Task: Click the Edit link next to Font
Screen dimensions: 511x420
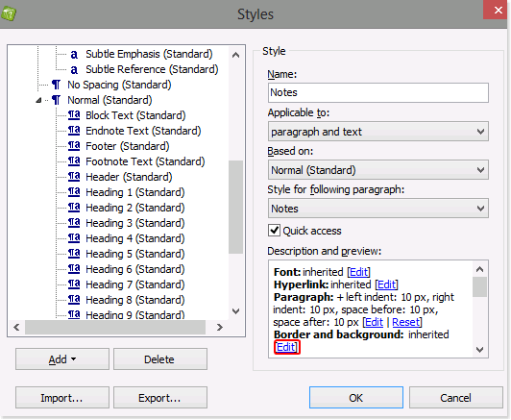Action: [x=359, y=272]
